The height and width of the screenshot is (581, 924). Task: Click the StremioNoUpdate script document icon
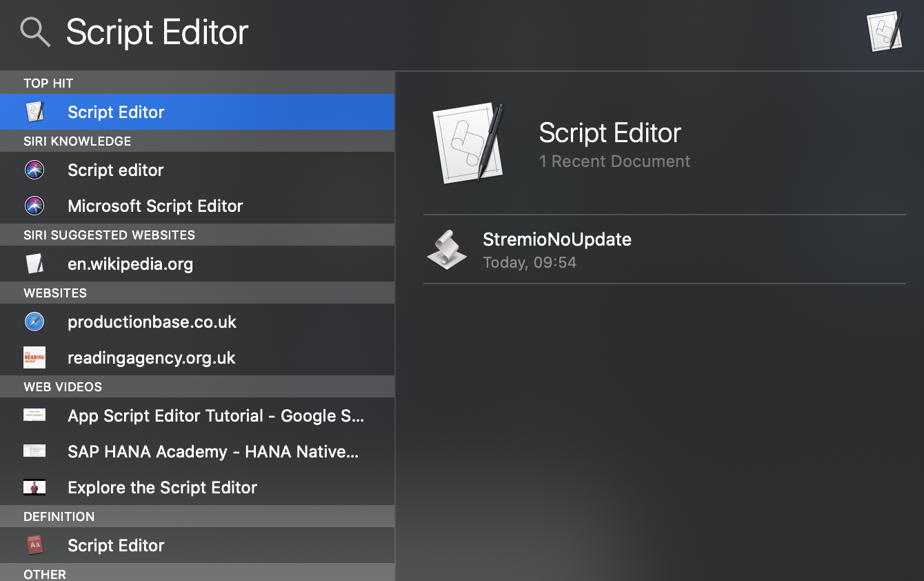click(x=447, y=249)
